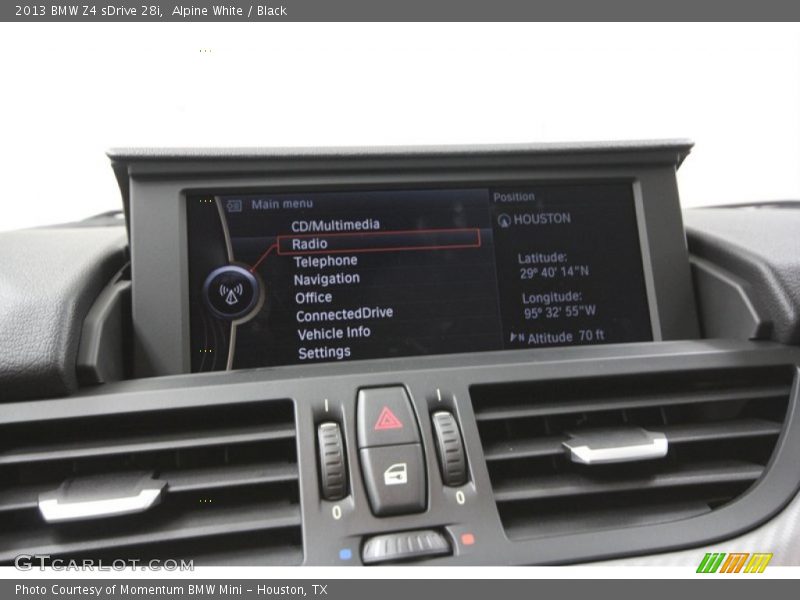Screen dimensions: 800x600
Task: Click the north arrow icon beside Altitude
Action: point(517,337)
